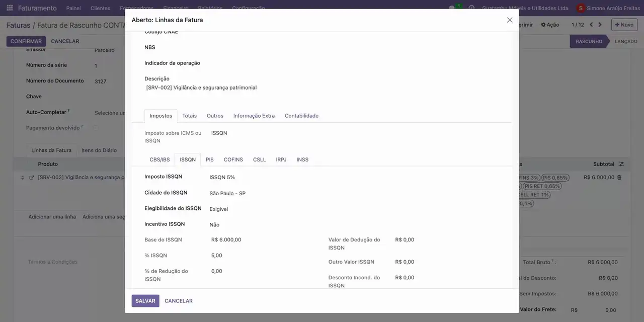
Task: Click LANÇADO status stage
Action: click(x=626, y=41)
